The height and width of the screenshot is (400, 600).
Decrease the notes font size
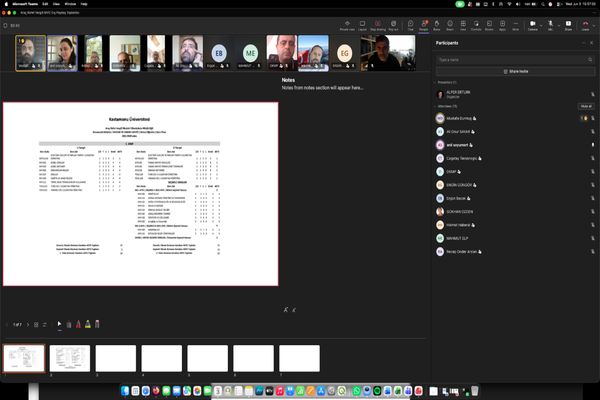tap(294, 310)
